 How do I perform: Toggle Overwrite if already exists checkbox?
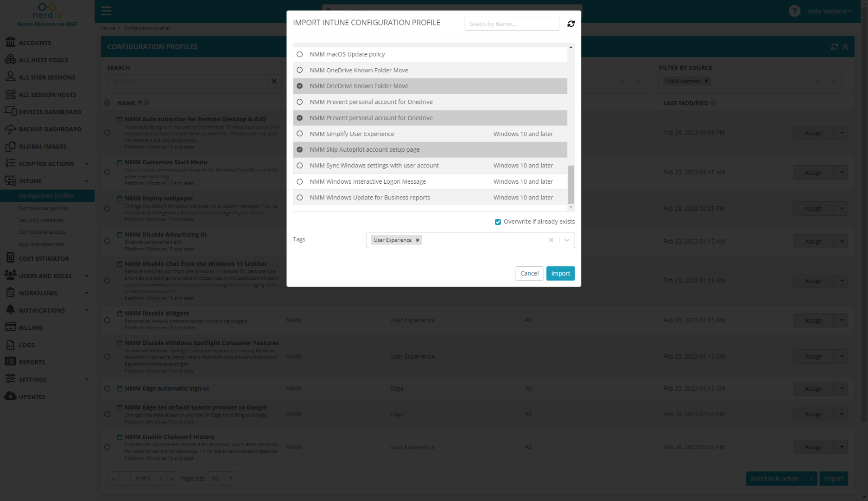(498, 222)
